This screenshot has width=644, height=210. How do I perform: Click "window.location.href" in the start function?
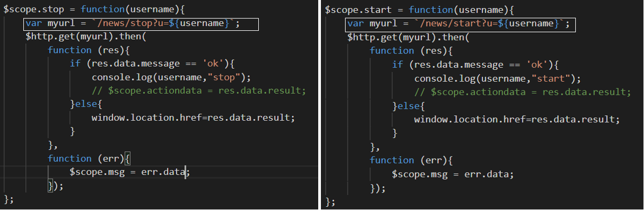[x=470, y=120]
